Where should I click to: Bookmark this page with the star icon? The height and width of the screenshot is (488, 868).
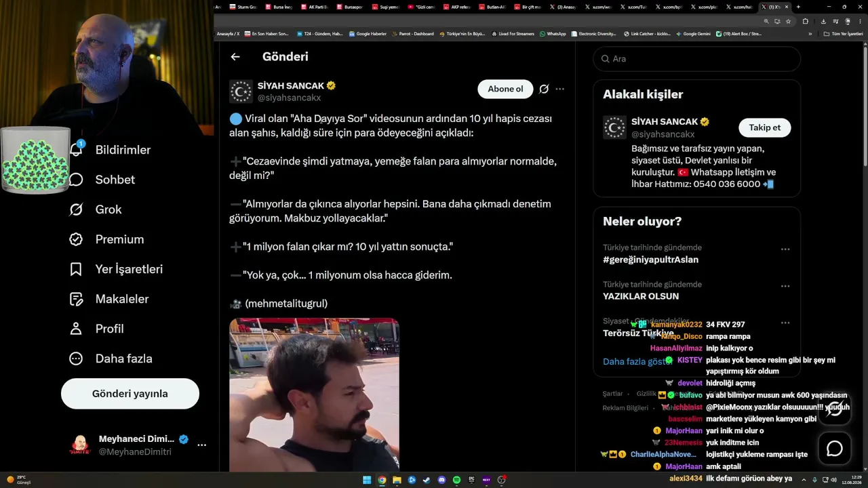787,21
